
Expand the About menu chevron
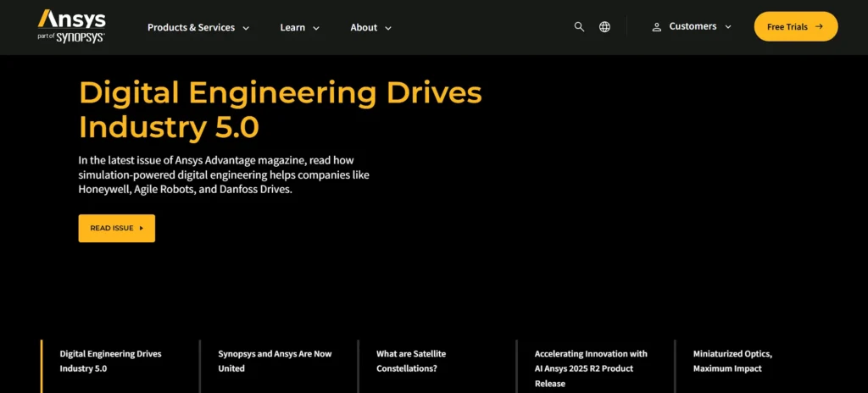[388, 28]
